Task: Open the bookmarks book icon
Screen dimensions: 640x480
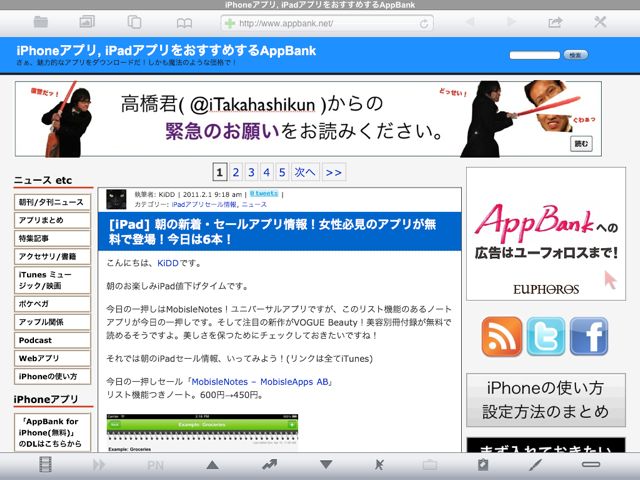Action: click(184, 23)
